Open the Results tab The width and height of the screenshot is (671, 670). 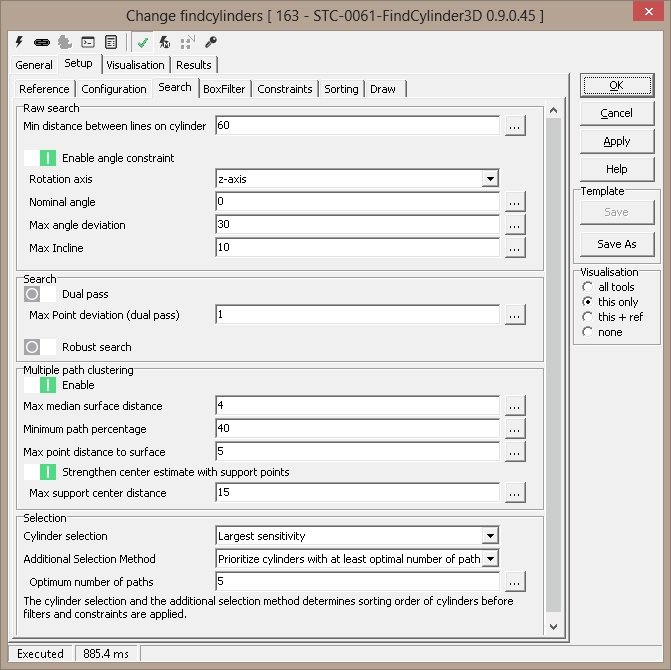(x=194, y=65)
